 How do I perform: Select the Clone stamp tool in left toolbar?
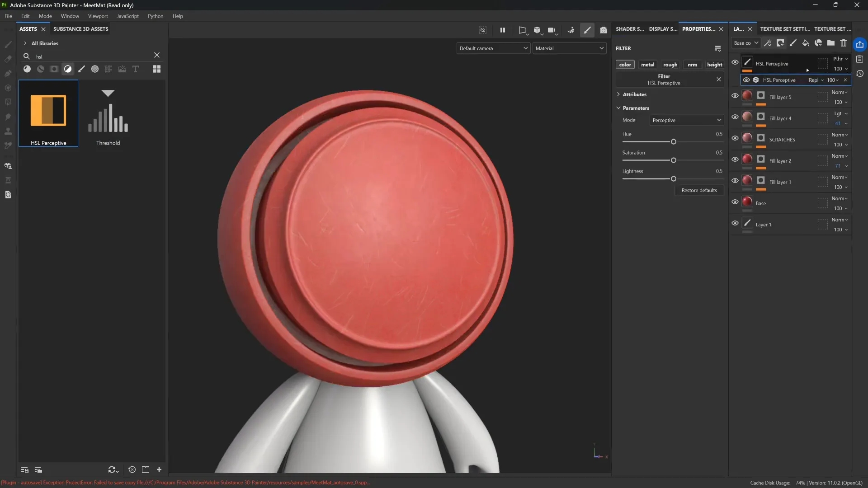(x=8, y=131)
